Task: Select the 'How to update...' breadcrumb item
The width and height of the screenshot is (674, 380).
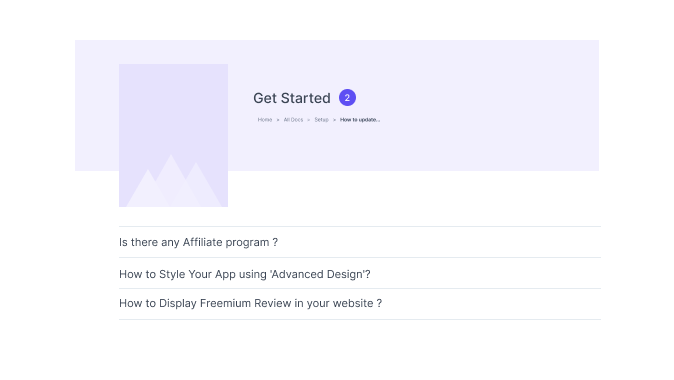Action: [360, 120]
